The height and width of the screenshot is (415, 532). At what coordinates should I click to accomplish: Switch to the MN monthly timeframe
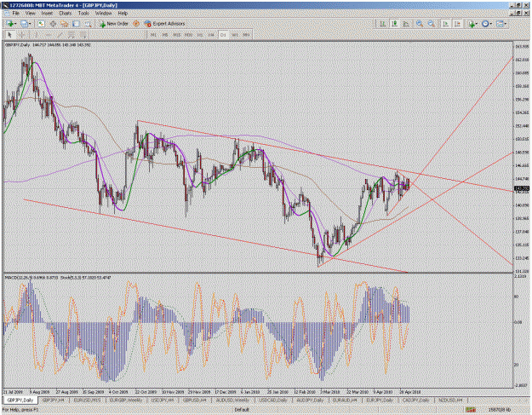pyautogui.click(x=246, y=35)
